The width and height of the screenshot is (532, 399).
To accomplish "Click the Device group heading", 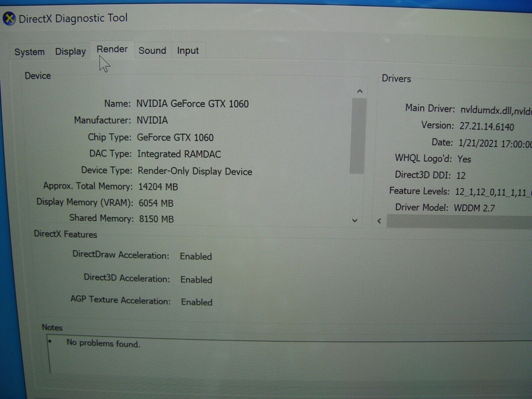I will tap(38, 76).
